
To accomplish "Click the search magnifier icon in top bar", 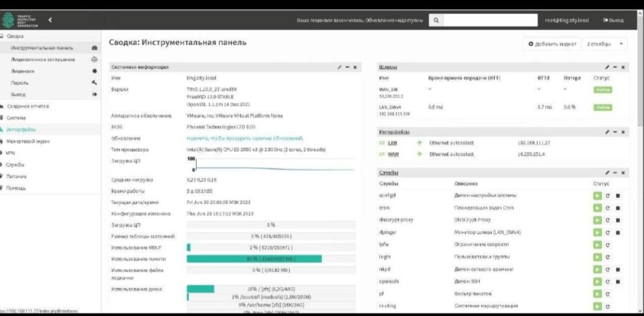I will [x=436, y=20].
